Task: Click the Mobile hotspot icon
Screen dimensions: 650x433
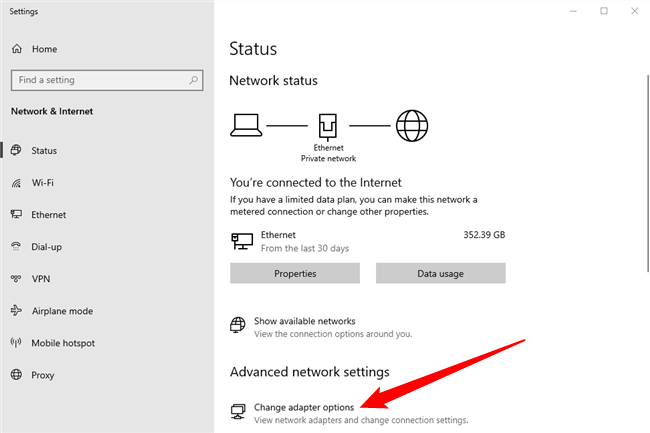Action: (x=17, y=343)
